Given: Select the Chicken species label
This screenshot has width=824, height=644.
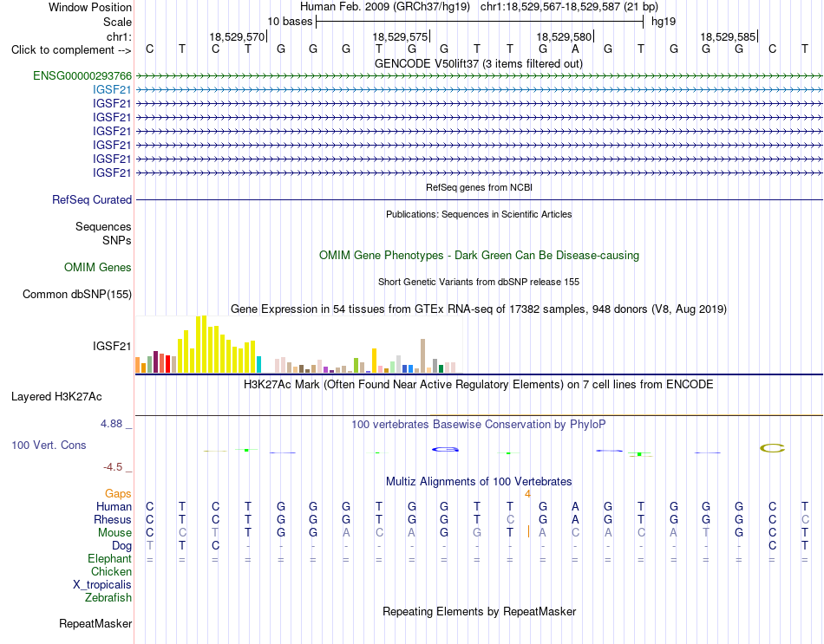Looking at the screenshot, I should pyautogui.click(x=111, y=571).
